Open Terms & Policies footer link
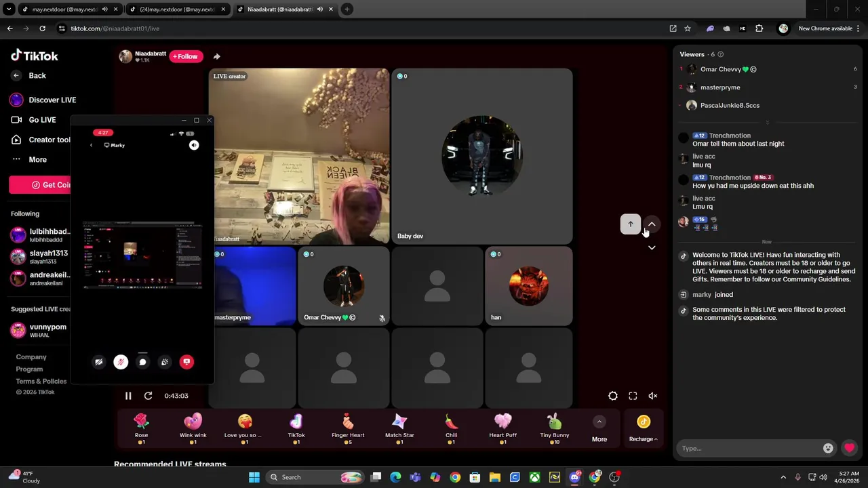868x488 pixels. click(41, 382)
